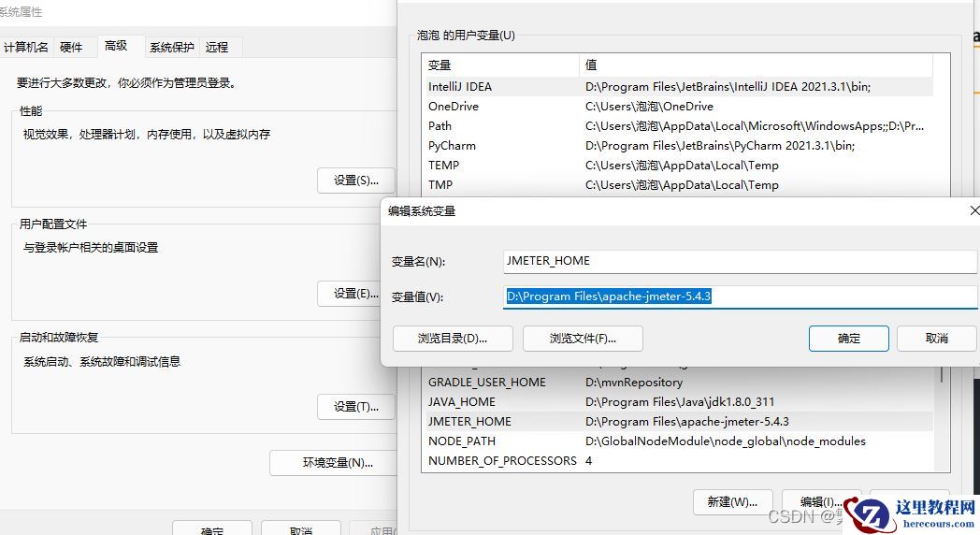Select GRADLE_USER_HOME system variable row

pyautogui.click(x=680, y=383)
